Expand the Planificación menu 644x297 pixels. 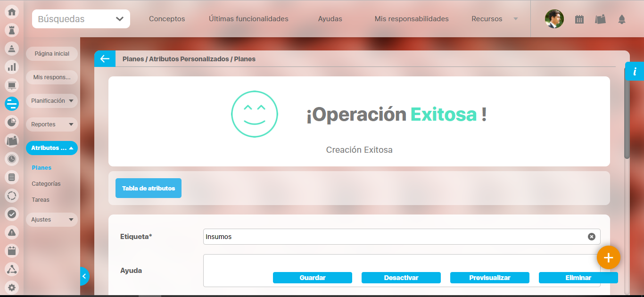click(52, 101)
